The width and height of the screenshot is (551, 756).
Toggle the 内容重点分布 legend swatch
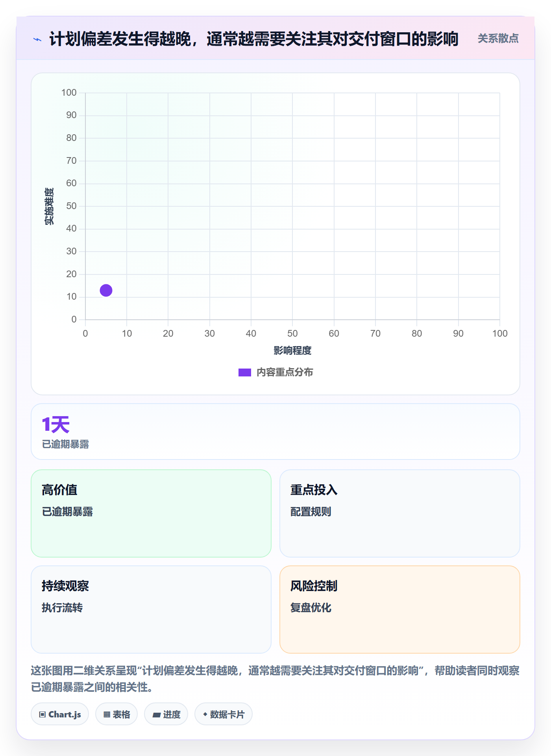coord(244,372)
